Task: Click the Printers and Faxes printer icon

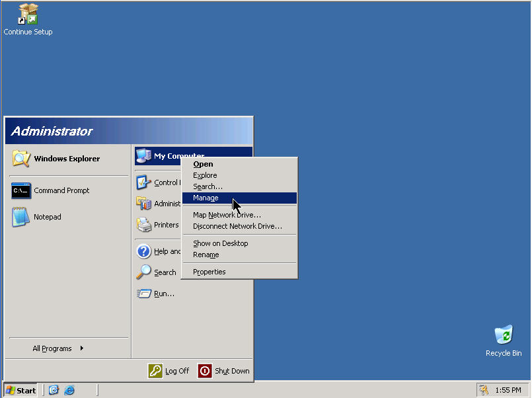Action: (x=144, y=225)
